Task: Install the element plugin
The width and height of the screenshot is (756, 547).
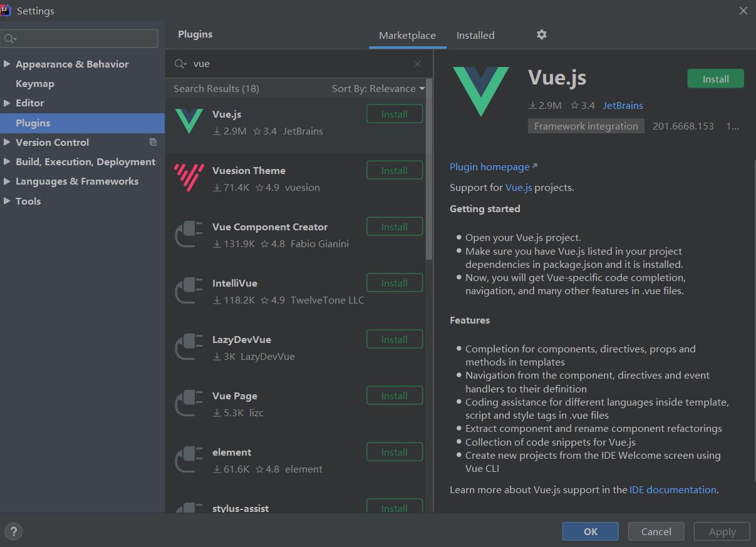Action: pyautogui.click(x=395, y=452)
